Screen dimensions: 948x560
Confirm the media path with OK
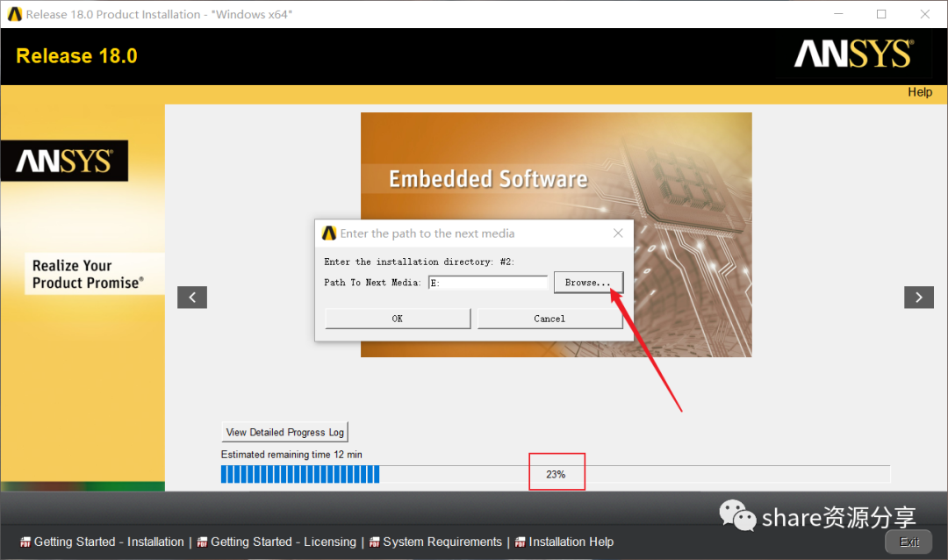[x=398, y=319]
